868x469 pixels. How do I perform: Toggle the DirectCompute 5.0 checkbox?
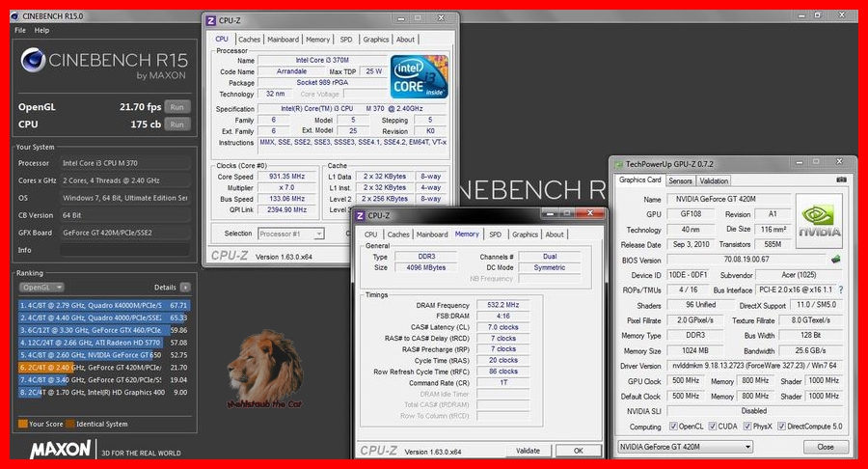[781, 427]
